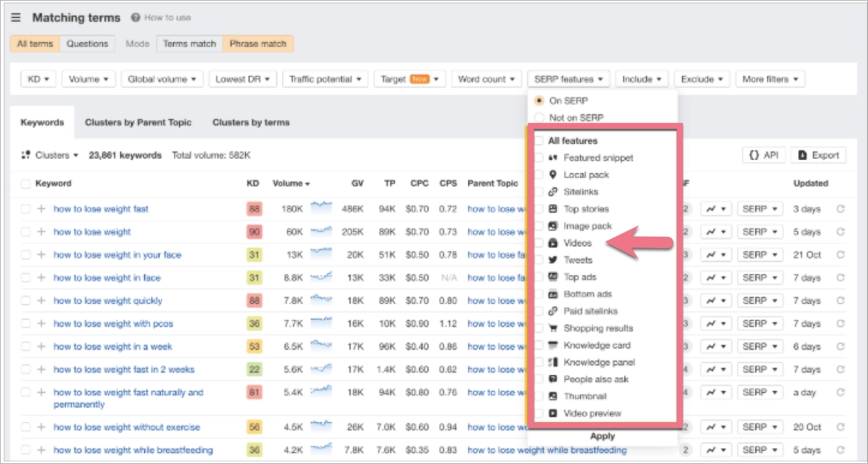Viewport: 868px width, 464px height.
Task: Open the hamburger navigation menu
Action: point(15,17)
